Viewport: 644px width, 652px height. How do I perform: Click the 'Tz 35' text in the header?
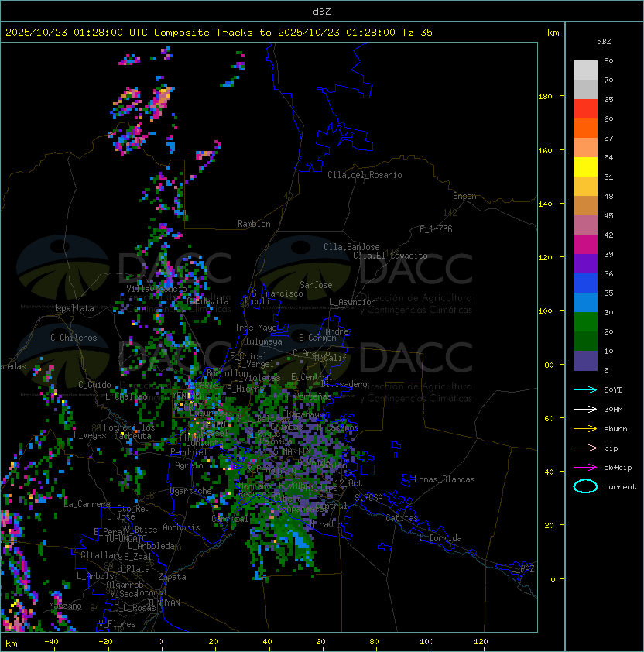(417, 33)
